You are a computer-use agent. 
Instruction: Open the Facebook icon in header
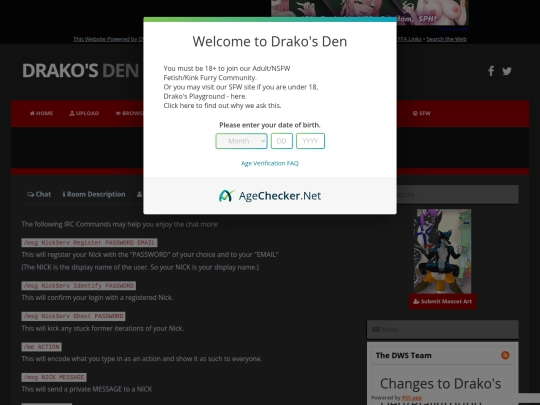pos(491,71)
